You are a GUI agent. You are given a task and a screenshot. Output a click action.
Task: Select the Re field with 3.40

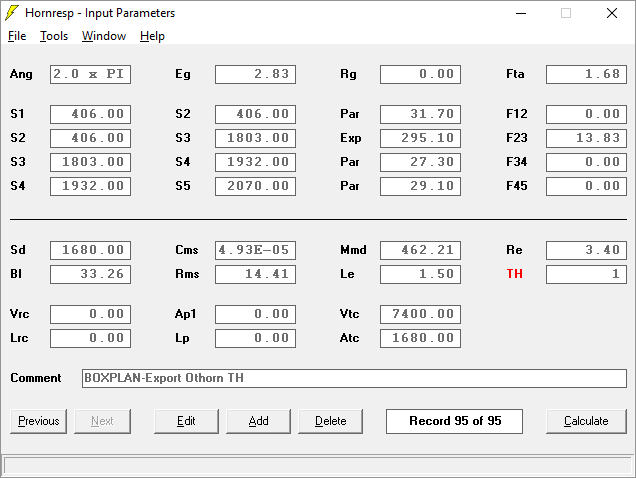click(x=587, y=250)
